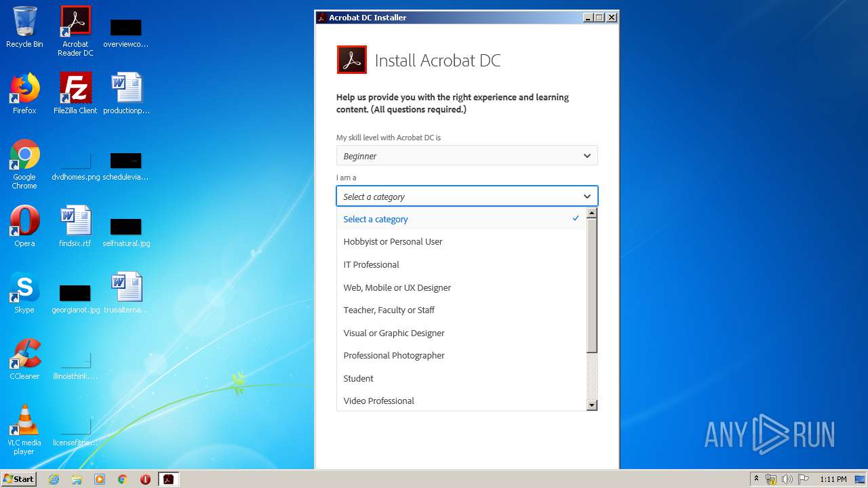
Task: Select the findsix.rtf document icon
Action: [x=75, y=226]
